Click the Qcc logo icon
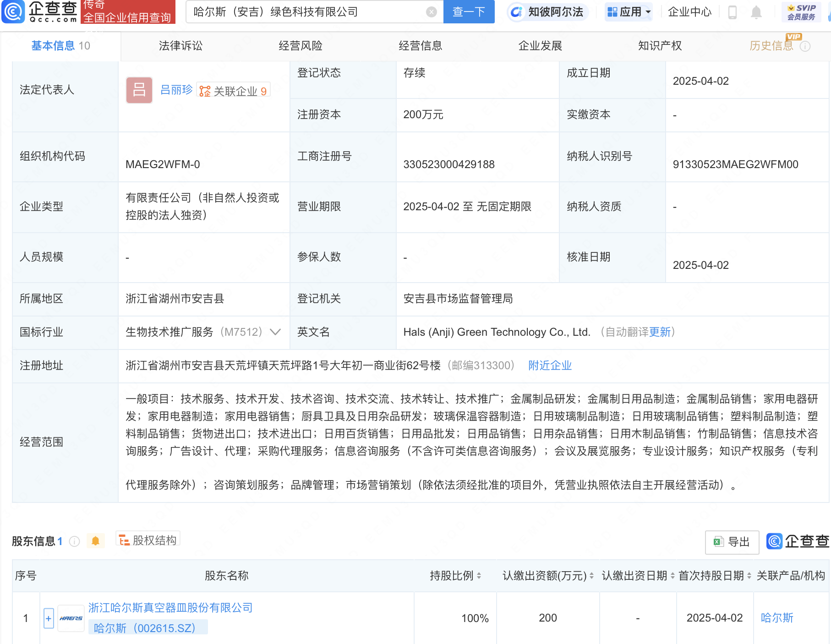The image size is (831, 644). [13, 12]
